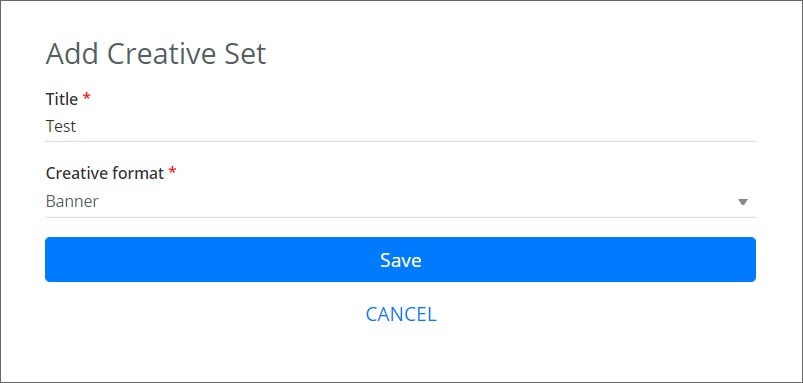
Task: Click the "Add Creative Set" heading
Action: tap(156, 54)
